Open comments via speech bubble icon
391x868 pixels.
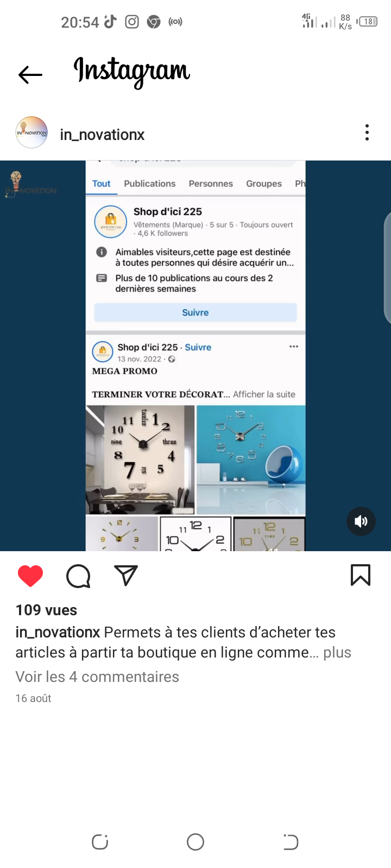pos(78,576)
